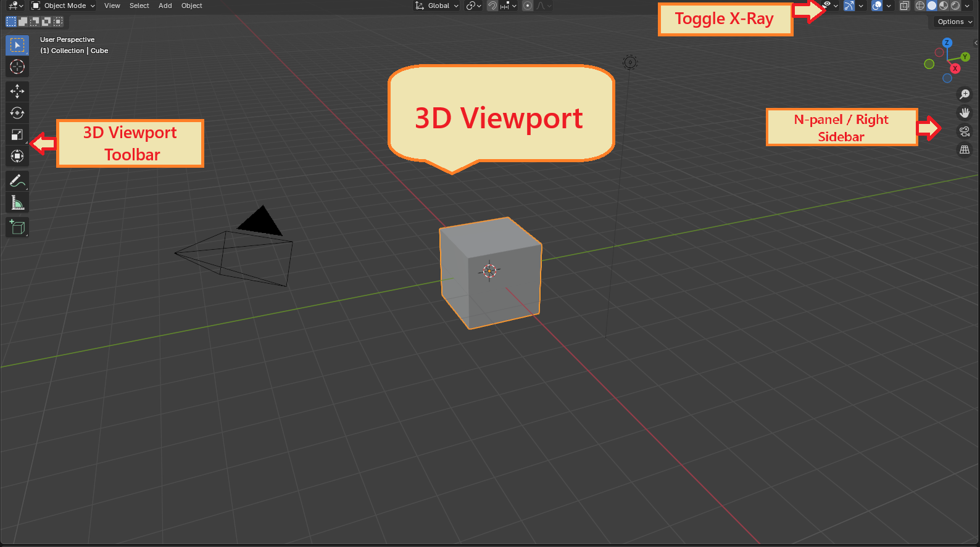Click the light object in viewport

(x=630, y=62)
